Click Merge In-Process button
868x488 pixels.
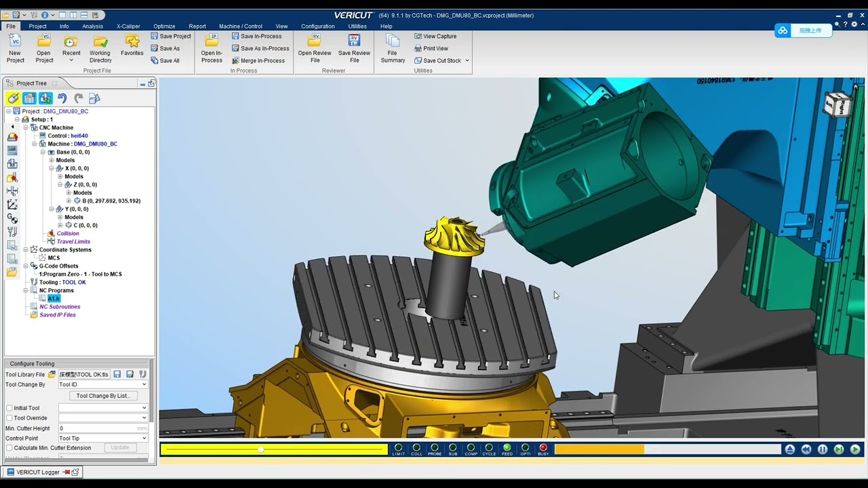pyautogui.click(x=258, y=60)
